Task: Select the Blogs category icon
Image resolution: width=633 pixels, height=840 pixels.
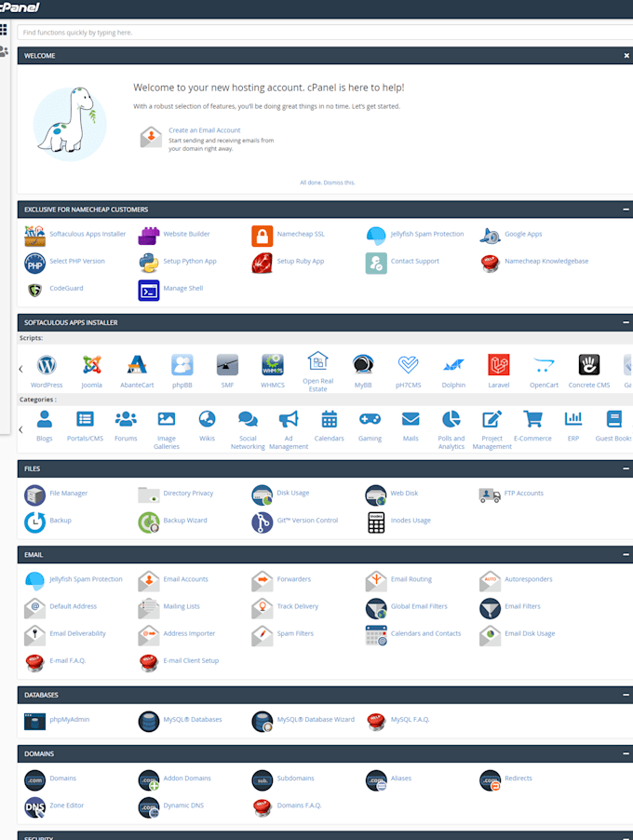Action: pos(45,419)
